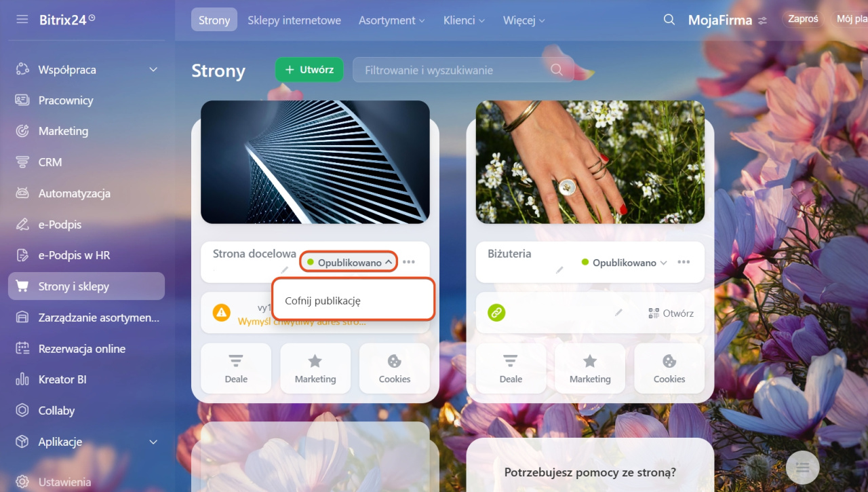Expand the Współpraca sidebar section
This screenshot has height=492, width=868.
(153, 69)
